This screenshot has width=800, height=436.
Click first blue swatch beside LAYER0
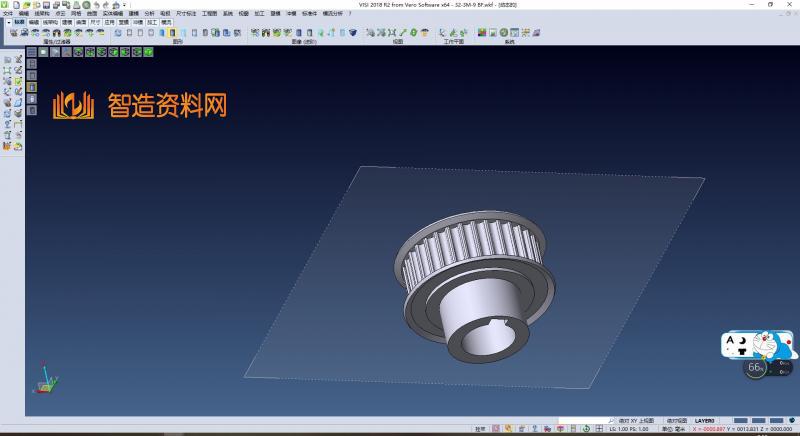click(741, 421)
